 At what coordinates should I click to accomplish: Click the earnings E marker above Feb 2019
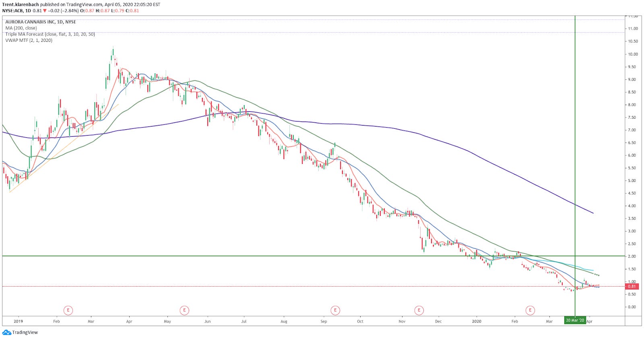pyautogui.click(x=68, y=310)
